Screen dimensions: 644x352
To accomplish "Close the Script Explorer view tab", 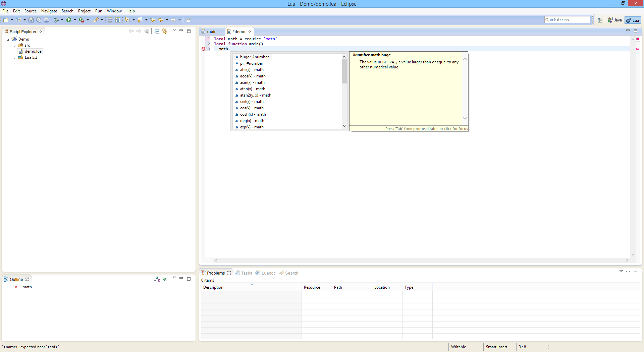I will click(x=41, y=32).
